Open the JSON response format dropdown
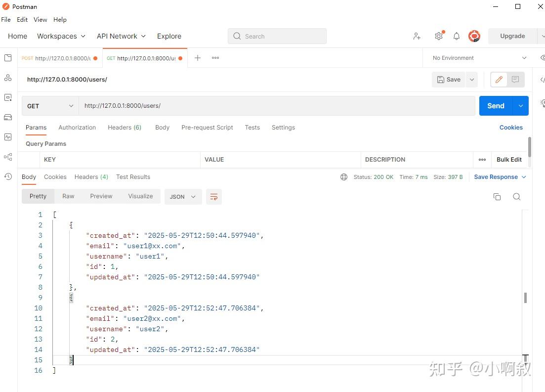The image size is (545, 392). [x=182, y=196]
